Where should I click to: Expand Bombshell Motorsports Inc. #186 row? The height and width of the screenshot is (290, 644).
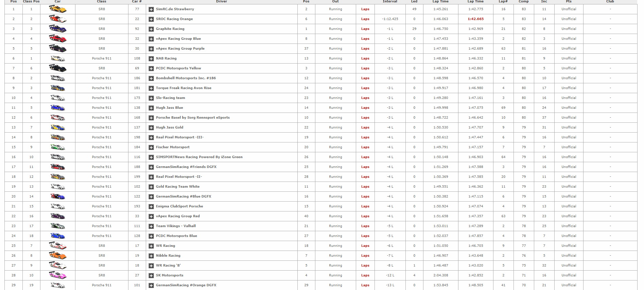151,79
